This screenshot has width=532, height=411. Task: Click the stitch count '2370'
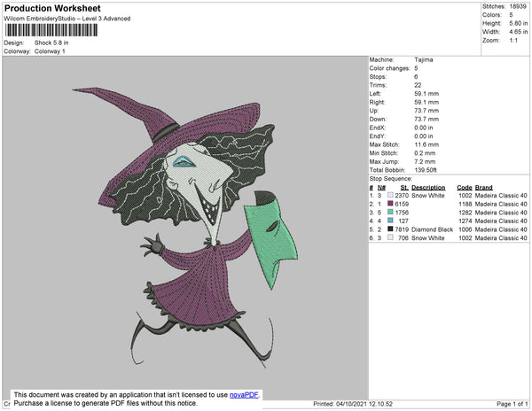[x=402, y=196]
